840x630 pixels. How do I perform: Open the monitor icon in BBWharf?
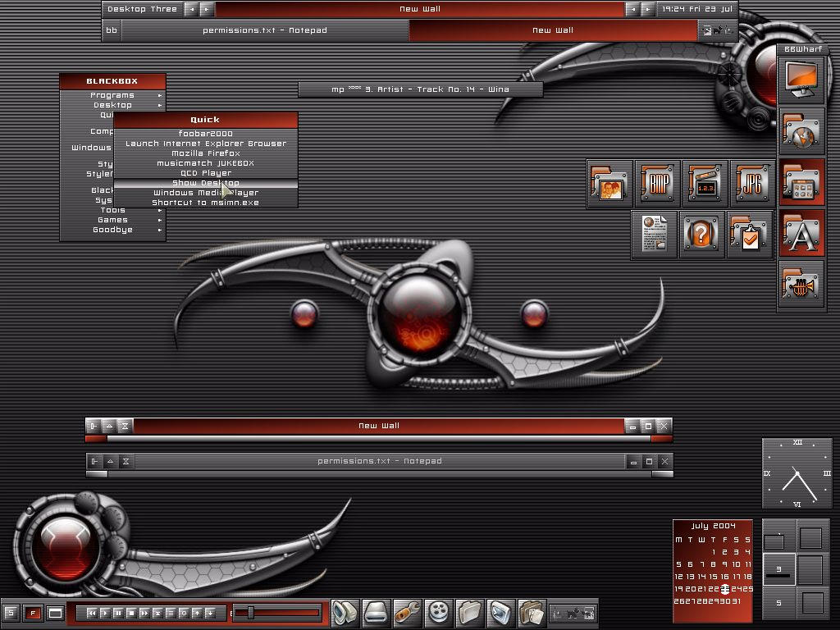coord(801,79)
